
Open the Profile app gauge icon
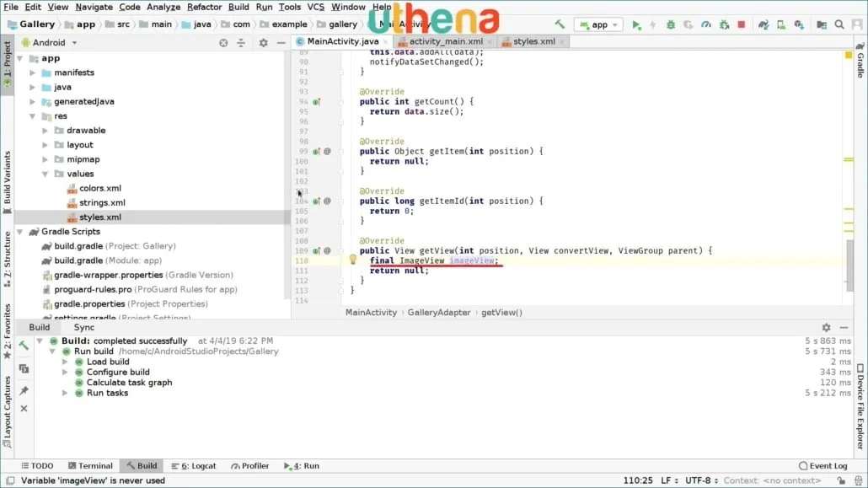coord(706,25)
